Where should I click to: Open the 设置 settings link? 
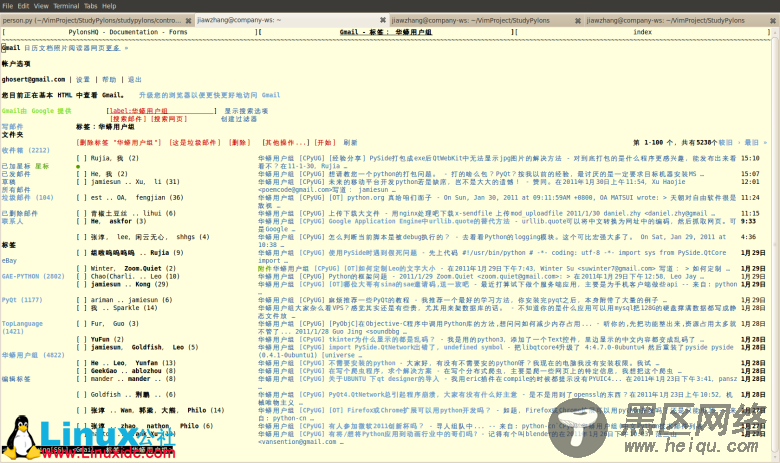click(x=83, y=80)
